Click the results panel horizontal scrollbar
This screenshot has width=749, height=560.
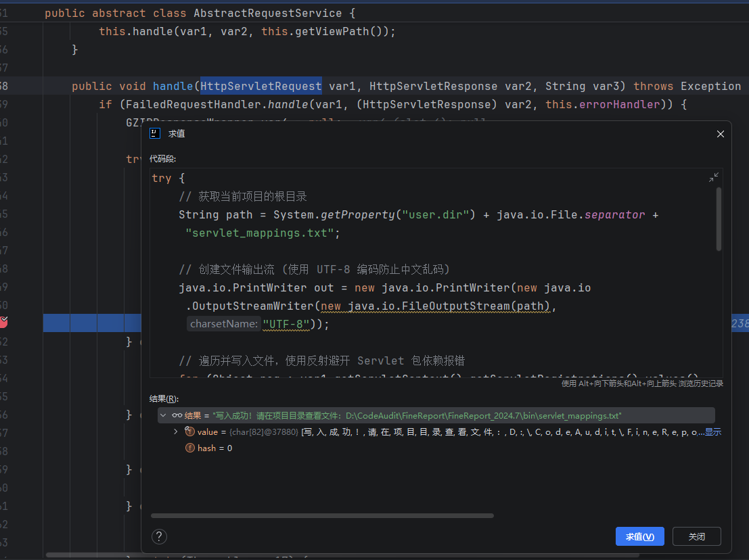[322, 515]
